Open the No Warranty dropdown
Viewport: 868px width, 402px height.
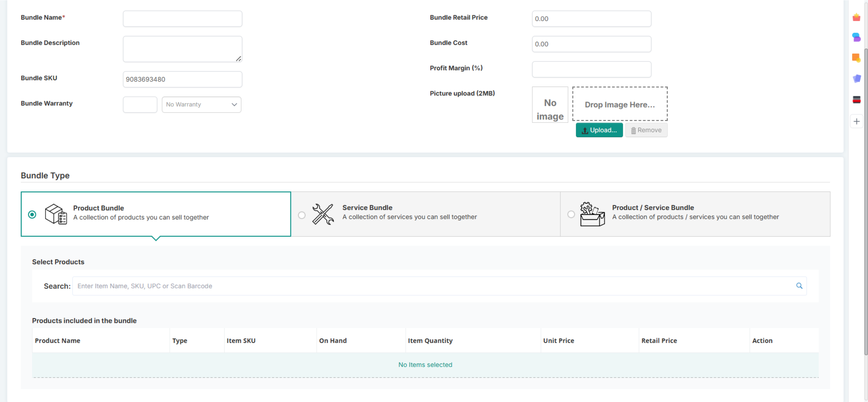pos(201,104)
